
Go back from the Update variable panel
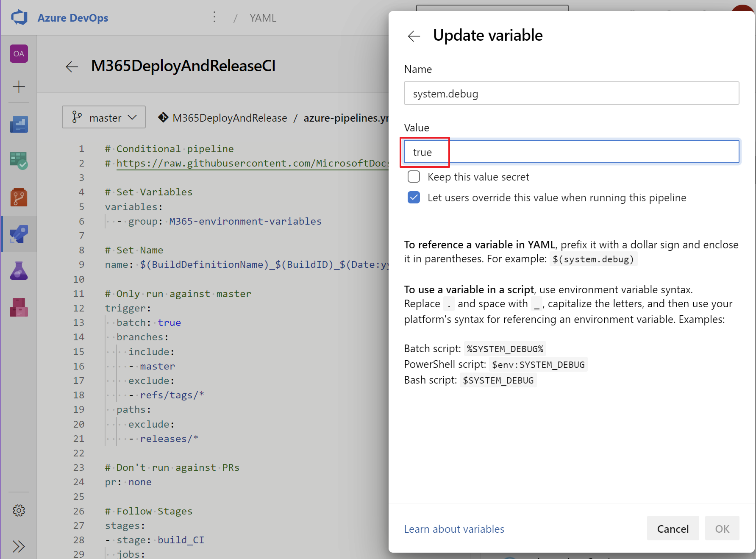(x=414, y=36)
